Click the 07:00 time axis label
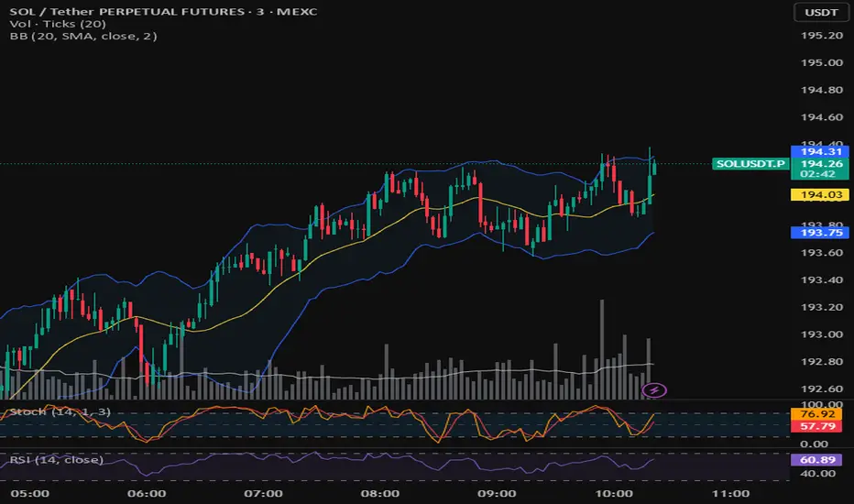The width and height of the screenshot is (854, 504). click(263, 494)
